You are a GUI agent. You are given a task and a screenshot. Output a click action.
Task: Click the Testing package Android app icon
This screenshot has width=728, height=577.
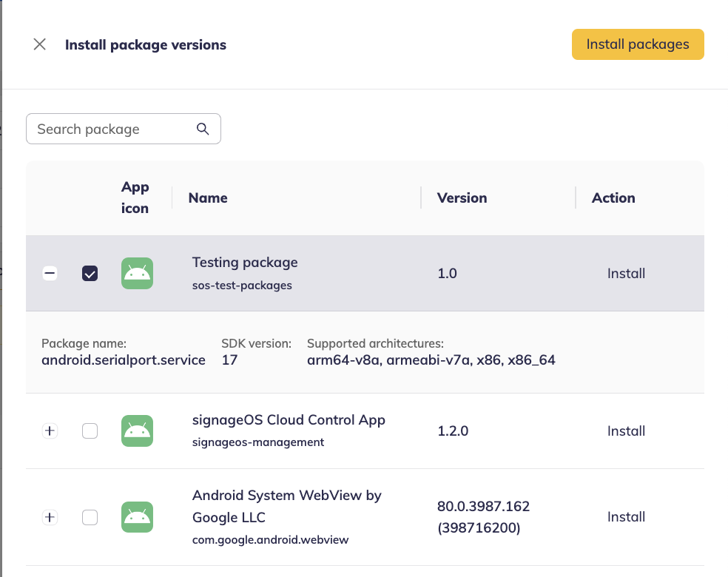pos(137,274)
